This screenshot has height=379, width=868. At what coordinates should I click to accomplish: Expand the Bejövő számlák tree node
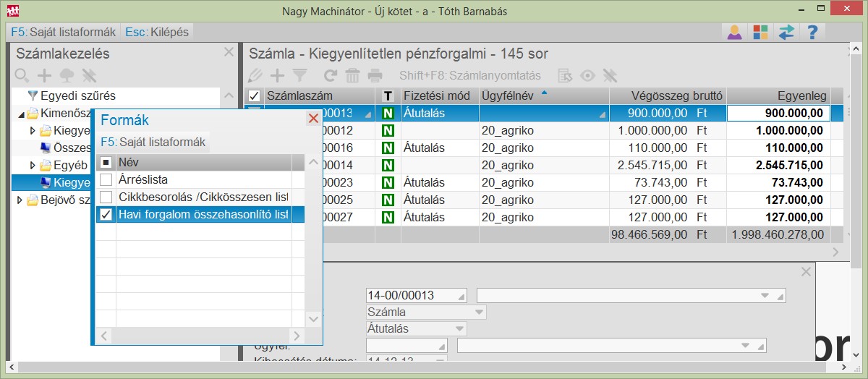tap(20, 200)
